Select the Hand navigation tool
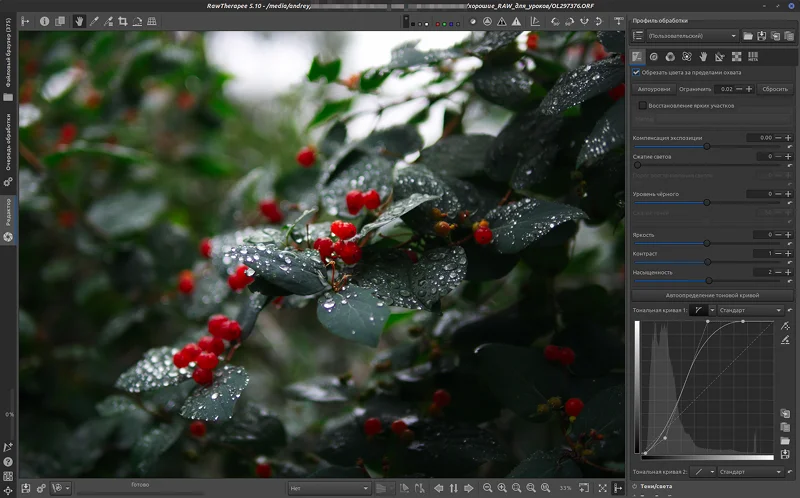This screenshot has height=498, width=800. click(79, 20)
